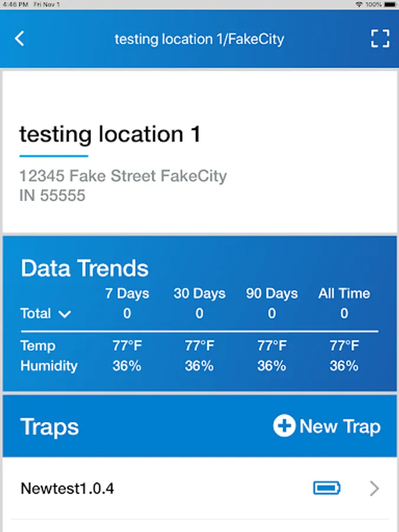Screen dimensions: 399x532
Task: Tap the device battery status icon
Action: pos(390,4)
